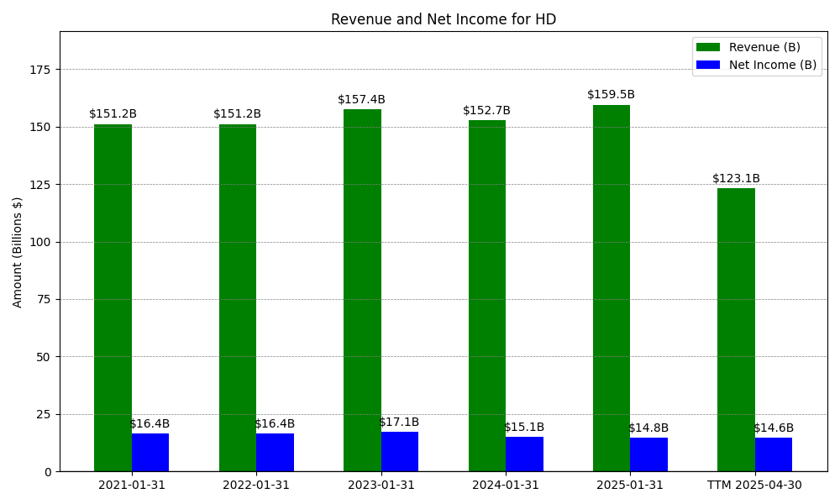Click the chart title 'Revenue and Net Income for HD'
The height and width of the screenshot is (504, 840).
point(444,19)
